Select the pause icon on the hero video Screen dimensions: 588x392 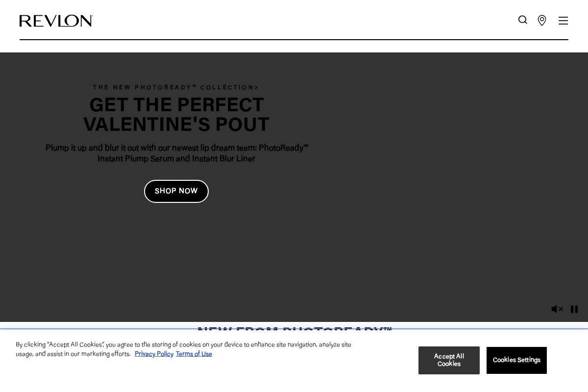coord(574,309)
